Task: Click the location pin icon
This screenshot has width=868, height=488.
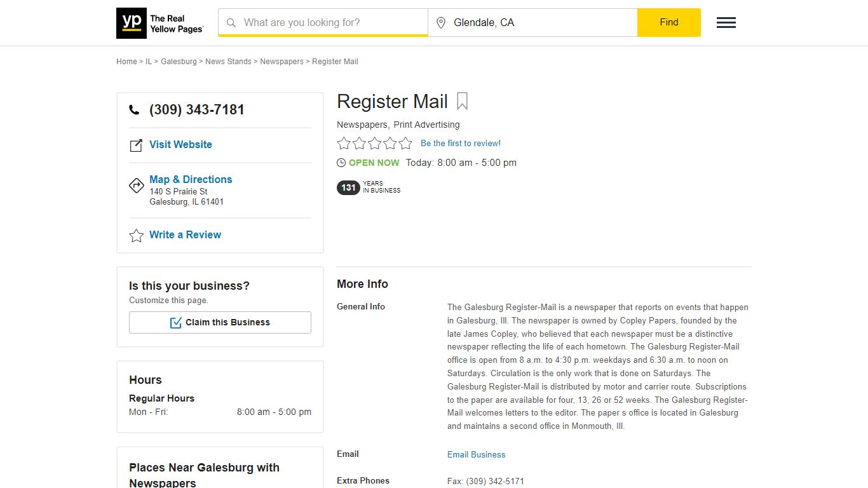Action: [x=441, y=23]
